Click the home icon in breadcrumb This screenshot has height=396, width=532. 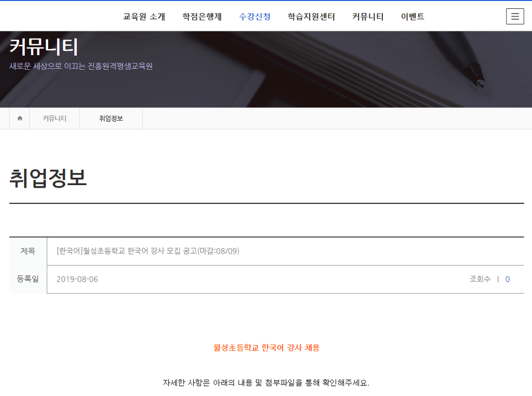[20, 118]
